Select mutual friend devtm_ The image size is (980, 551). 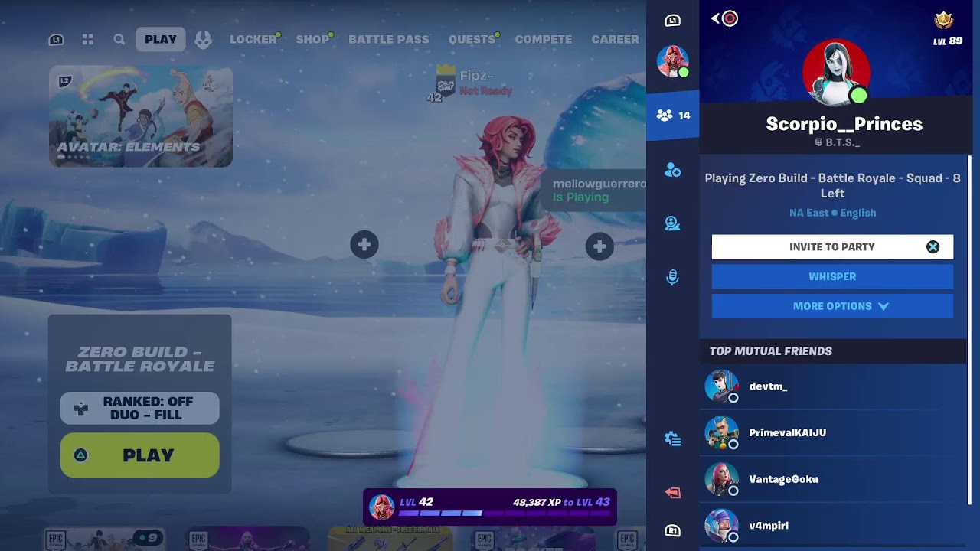[x=833, y=386]
